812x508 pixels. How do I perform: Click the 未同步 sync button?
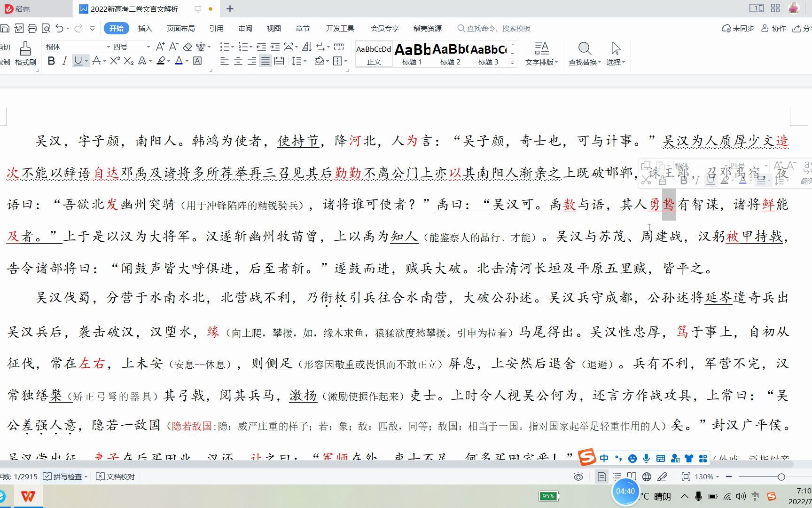738,29
